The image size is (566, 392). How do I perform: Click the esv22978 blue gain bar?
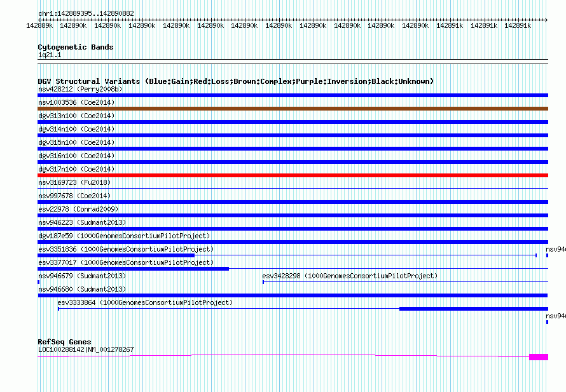tap(293, 215)
